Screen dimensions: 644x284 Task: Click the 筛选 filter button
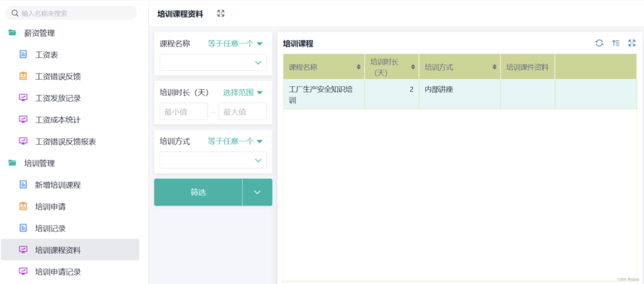tap(198, 192)
